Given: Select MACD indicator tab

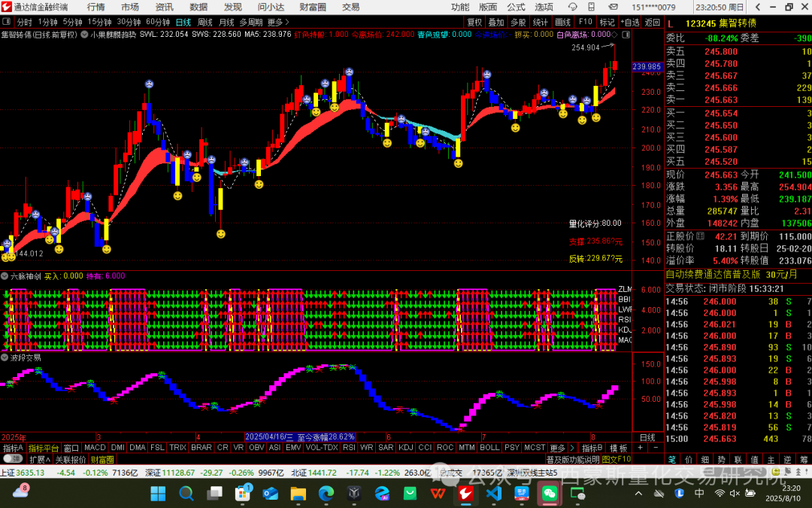Looking at the screenshot, I should 95,447.
